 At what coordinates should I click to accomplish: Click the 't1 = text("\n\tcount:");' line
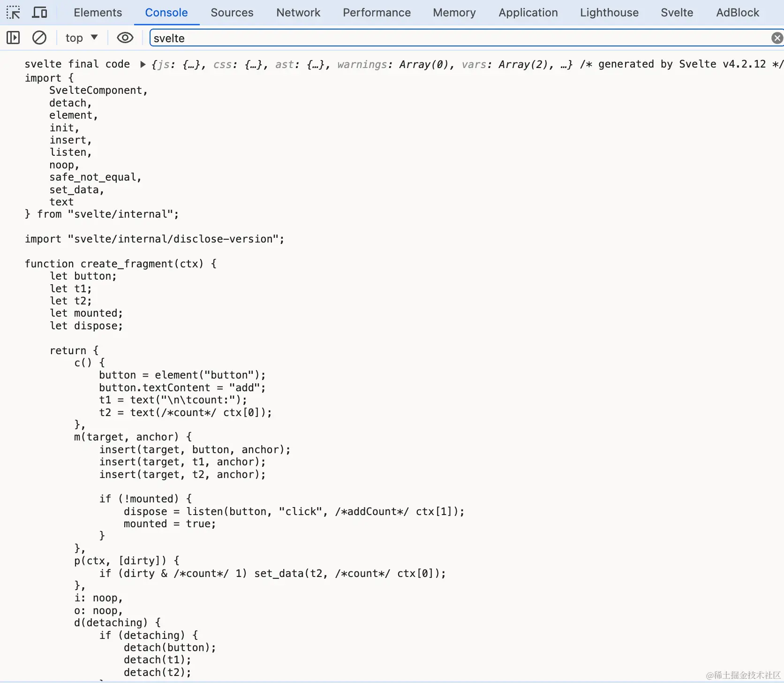[173, 400]
